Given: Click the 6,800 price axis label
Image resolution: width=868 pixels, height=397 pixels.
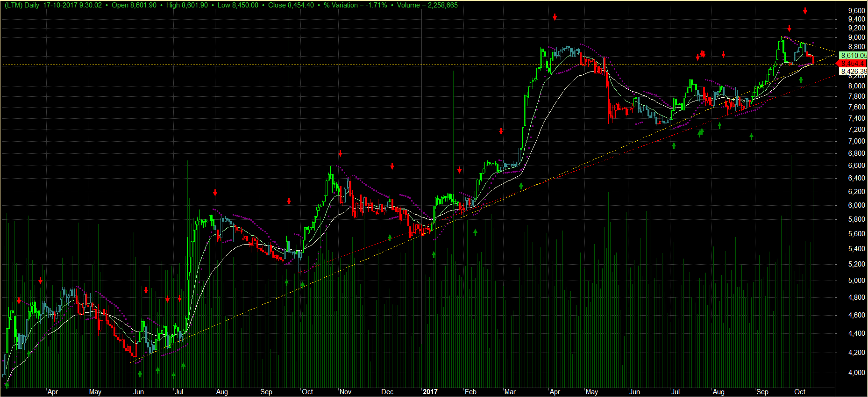Looking at the screenshot, I should click(856, 153).
